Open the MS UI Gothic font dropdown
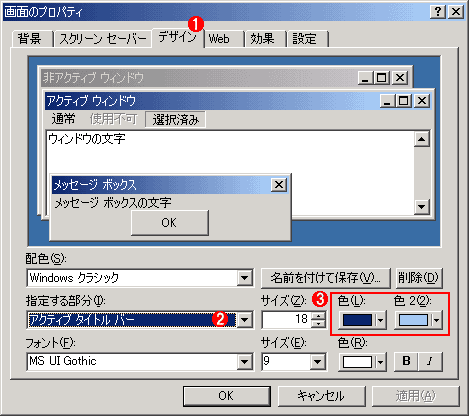Image resolution: width=469 pixels, height=416 pixels. (245, 362)
